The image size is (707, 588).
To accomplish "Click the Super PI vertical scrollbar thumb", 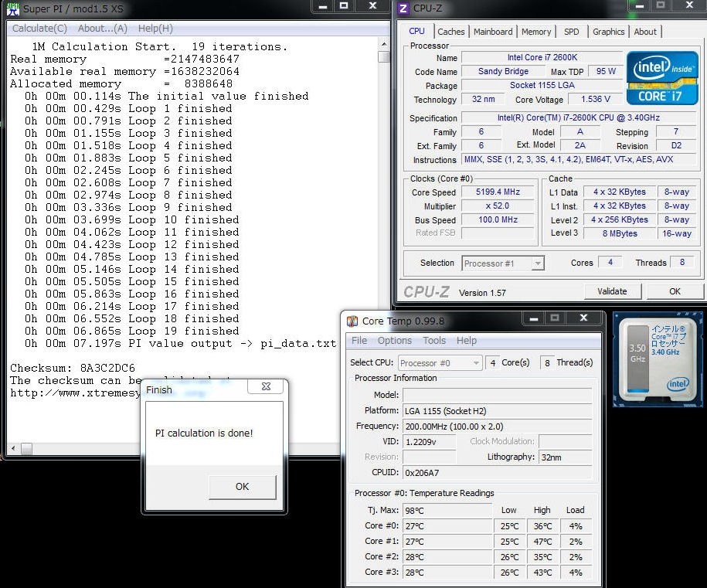I will click(x=384, y=57).
